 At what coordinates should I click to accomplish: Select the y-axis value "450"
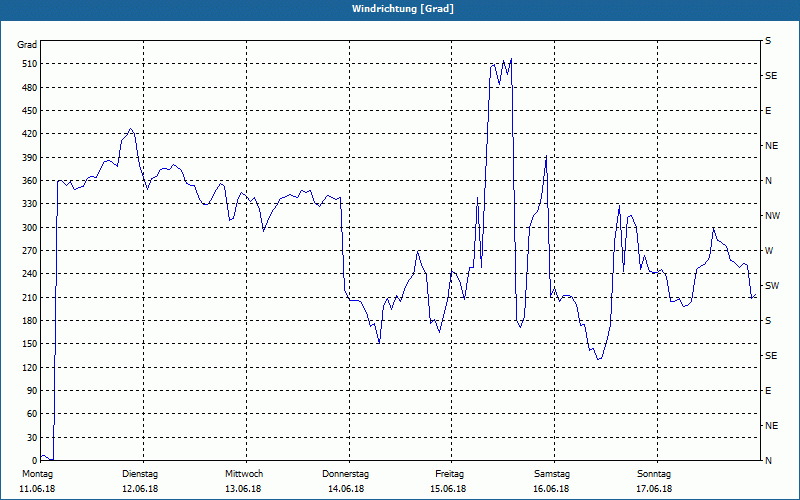pos(30,111)
